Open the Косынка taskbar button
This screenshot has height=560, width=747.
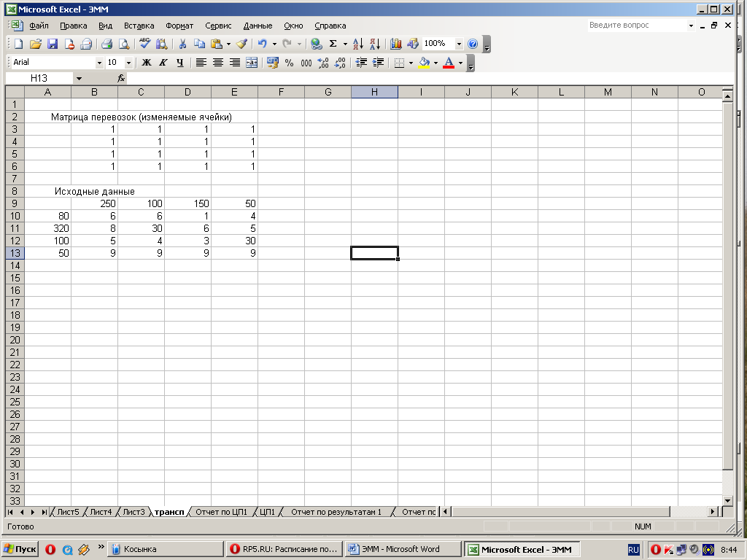coord(165,549)
